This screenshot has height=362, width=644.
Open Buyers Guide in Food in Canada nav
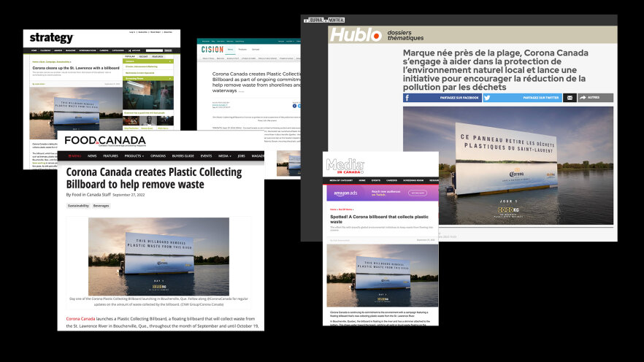[x=183, y=156]
